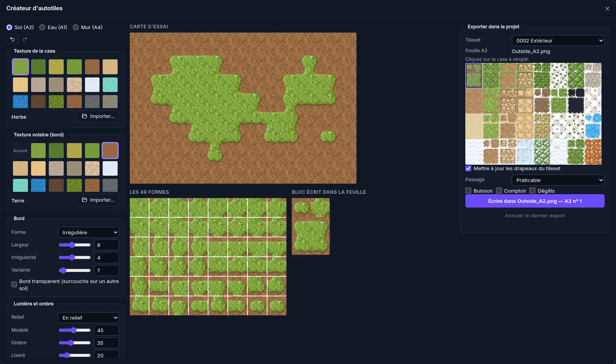Click the Bloc écrit dans la feuille preview
Viewport: 616px width, 364px height.
pos(311,226)
